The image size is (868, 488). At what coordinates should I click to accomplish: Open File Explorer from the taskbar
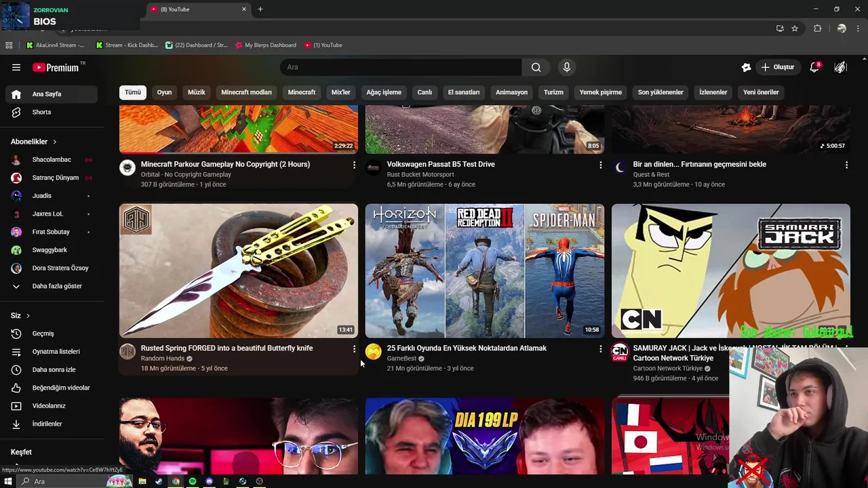[x=142, y=481]
